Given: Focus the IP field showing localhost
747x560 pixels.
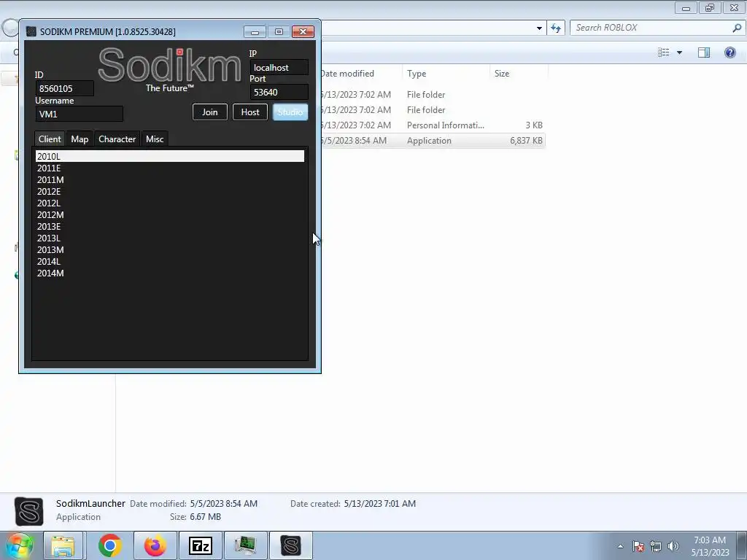Looking at the screenshot, I should point(279,68).
